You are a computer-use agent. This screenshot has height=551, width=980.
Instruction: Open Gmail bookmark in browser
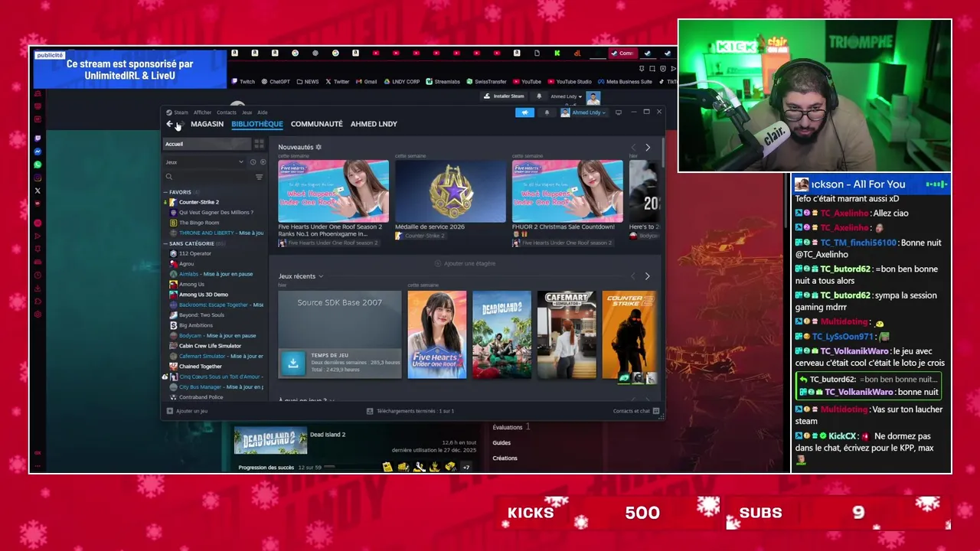click(x=366, y=82)
